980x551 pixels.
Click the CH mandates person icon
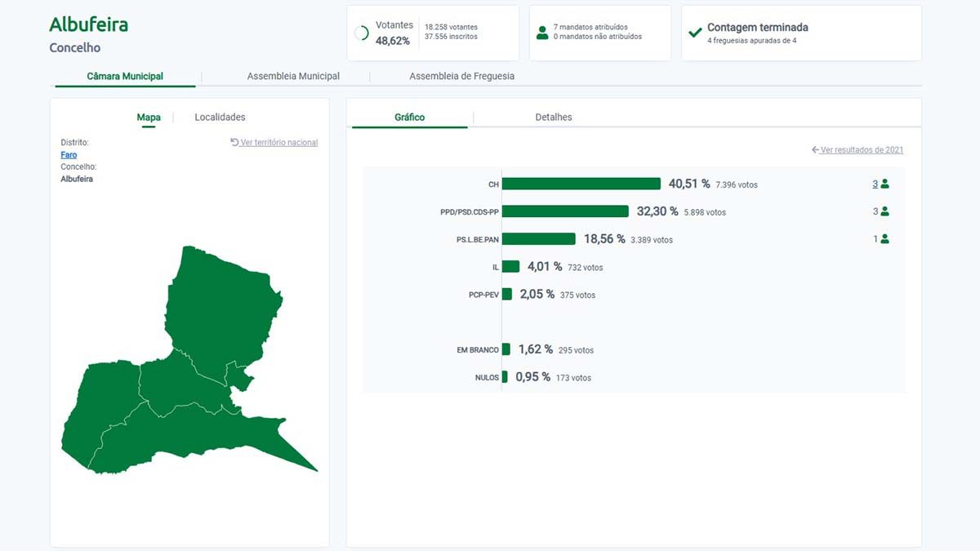885,184
